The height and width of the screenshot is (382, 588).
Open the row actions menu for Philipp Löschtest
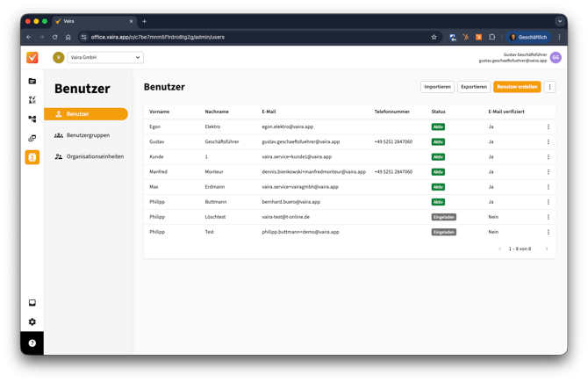[549, 217]
